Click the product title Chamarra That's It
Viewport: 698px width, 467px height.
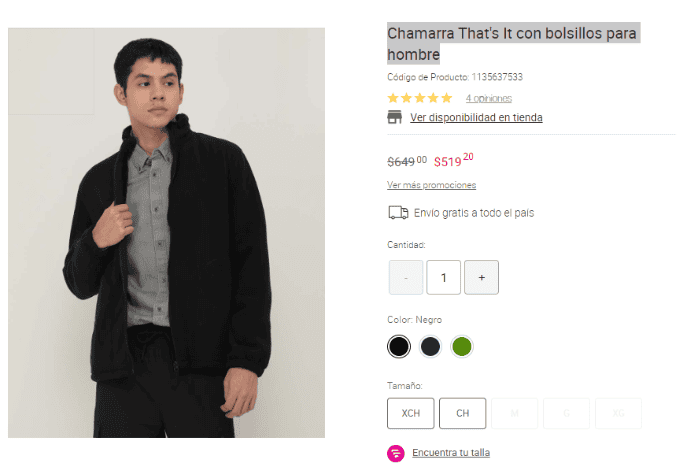[512, 43]
